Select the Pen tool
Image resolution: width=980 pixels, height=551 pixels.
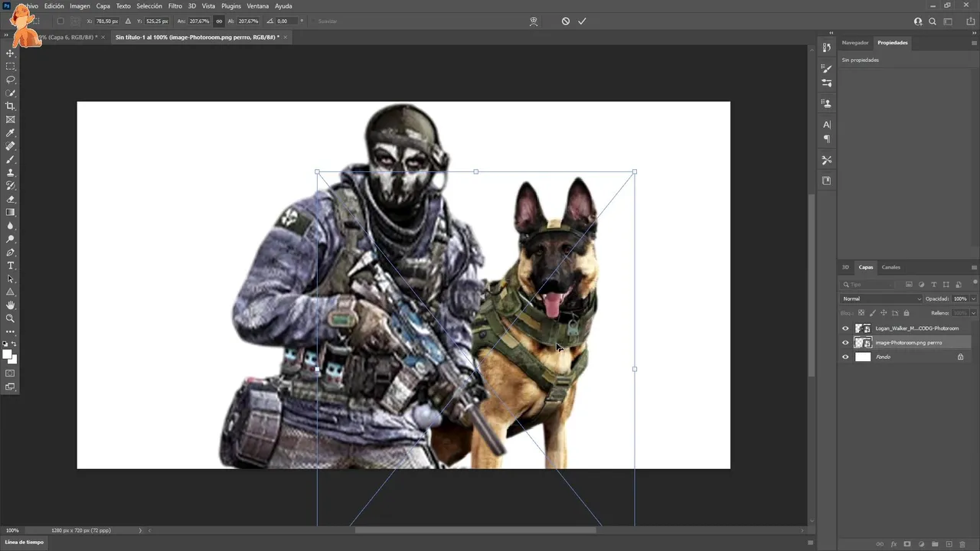[11, 253]
